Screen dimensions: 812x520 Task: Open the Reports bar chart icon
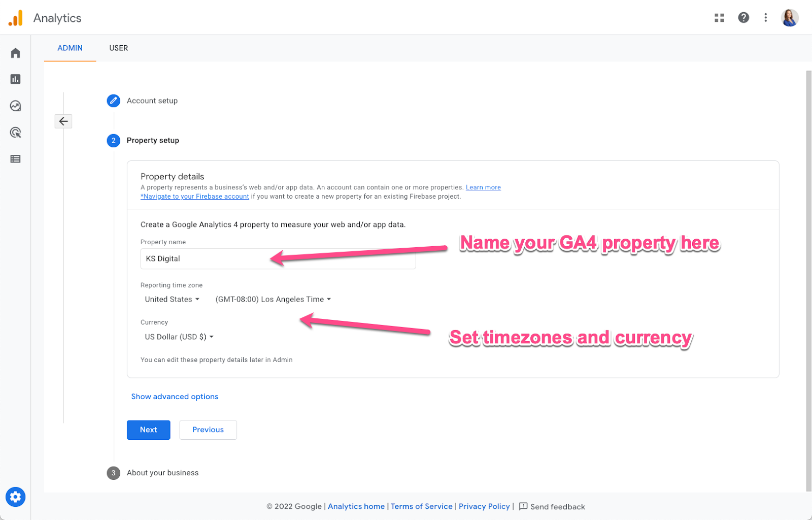coord(16,79)
